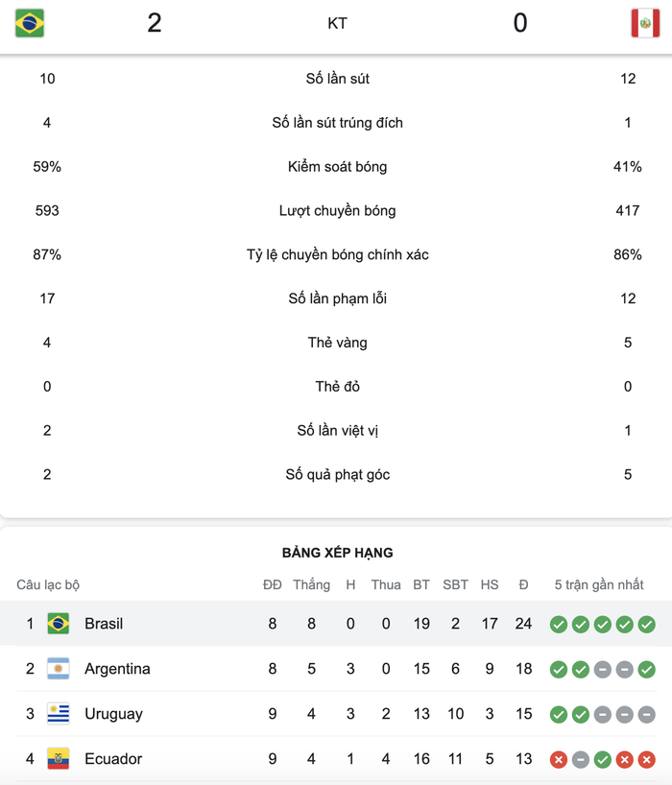Click Argentina's first grey draw icon
The height and width of the screenshot is (785, 672).
[x=602, y=669]
